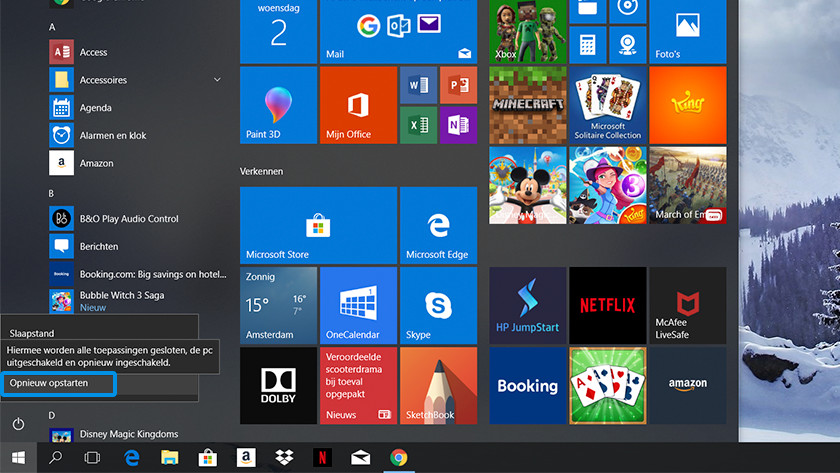The image size is (840, 473).
Task: Launch Excel from the small tile
Action: click(x=418, y=125)
